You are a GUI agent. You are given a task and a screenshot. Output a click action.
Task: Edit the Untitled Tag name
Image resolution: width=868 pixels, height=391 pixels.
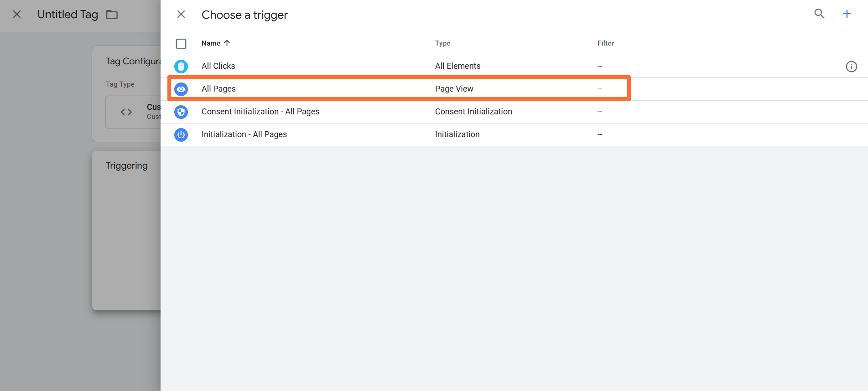coord(68,15)
